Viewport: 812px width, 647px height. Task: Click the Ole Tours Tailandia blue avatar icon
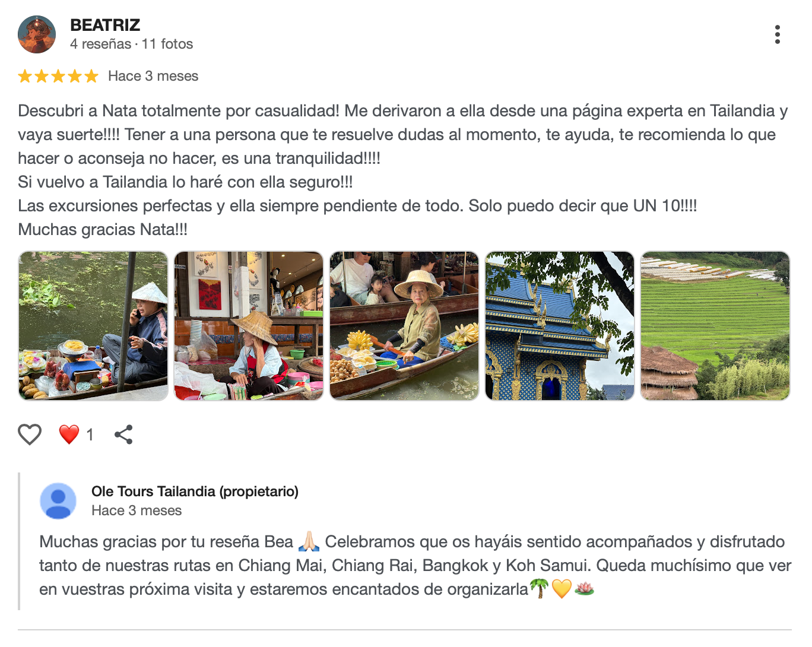click(x=58, y=501)
